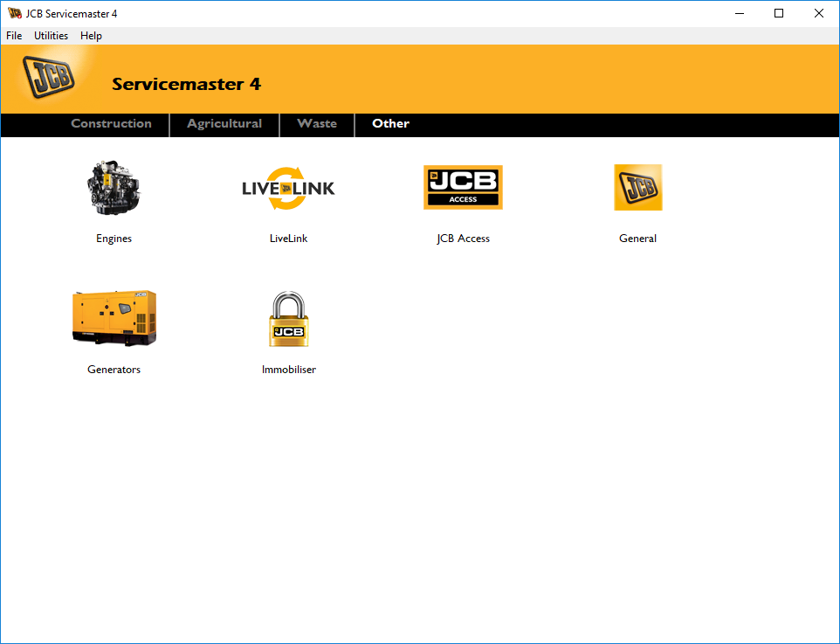
Task: Open the Utilities menu
Action: [51, 36]
